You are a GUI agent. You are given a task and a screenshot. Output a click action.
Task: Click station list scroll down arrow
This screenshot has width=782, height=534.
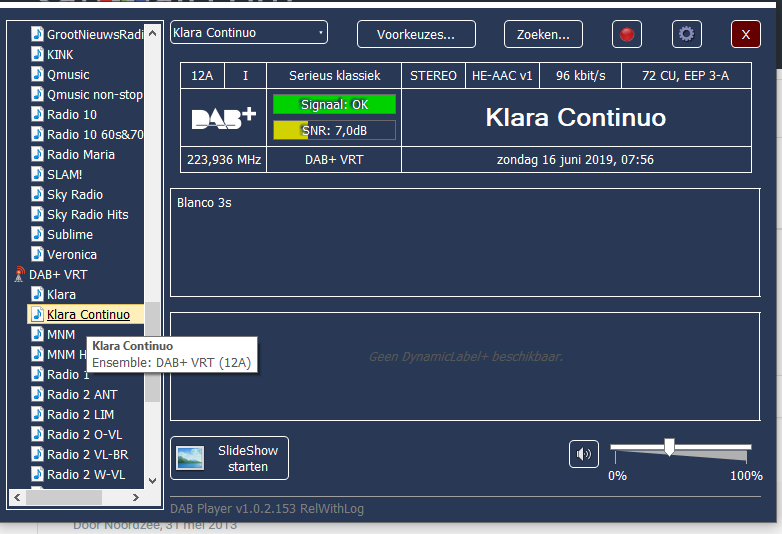pos(153,481)
